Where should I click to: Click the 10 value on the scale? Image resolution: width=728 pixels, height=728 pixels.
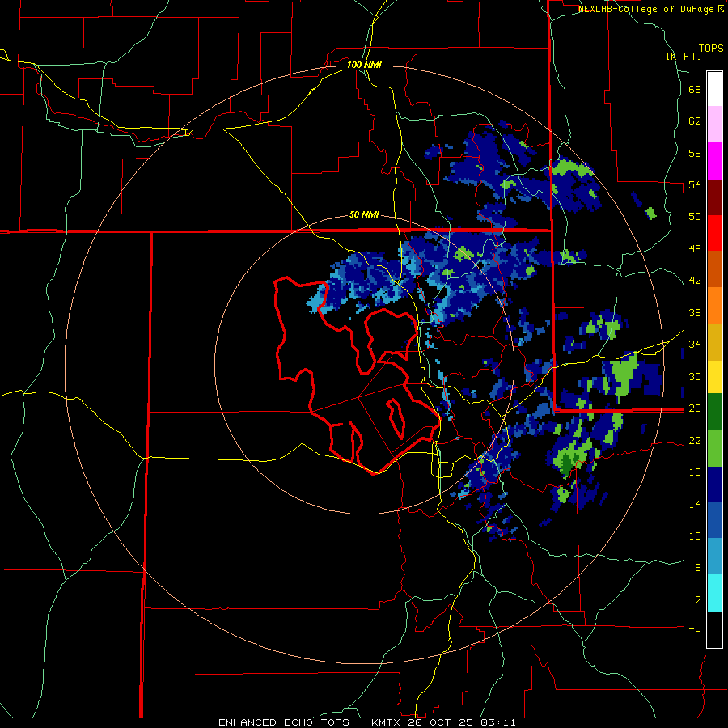695,535
